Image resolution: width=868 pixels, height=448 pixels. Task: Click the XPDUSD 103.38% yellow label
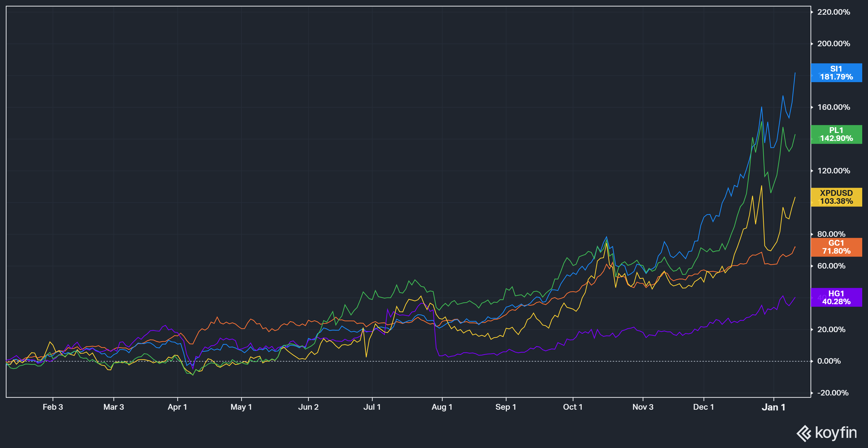coord(836,197)
